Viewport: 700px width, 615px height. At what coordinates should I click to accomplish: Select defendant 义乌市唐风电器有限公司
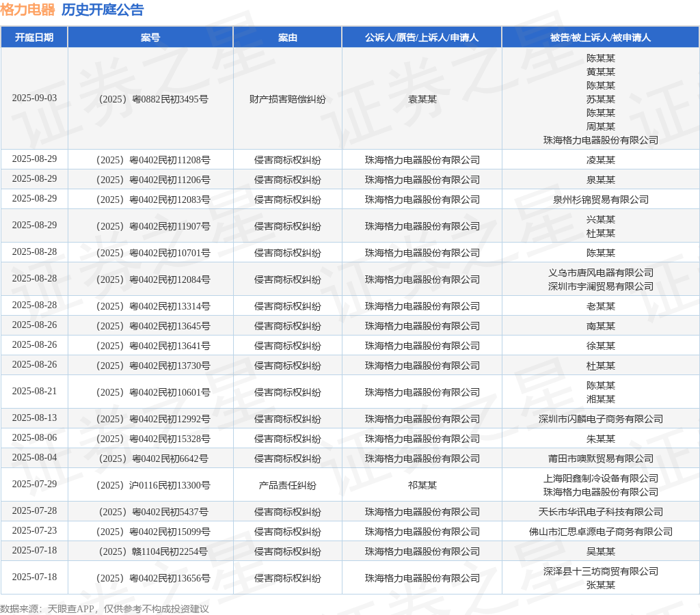click(x=600, y=273)
